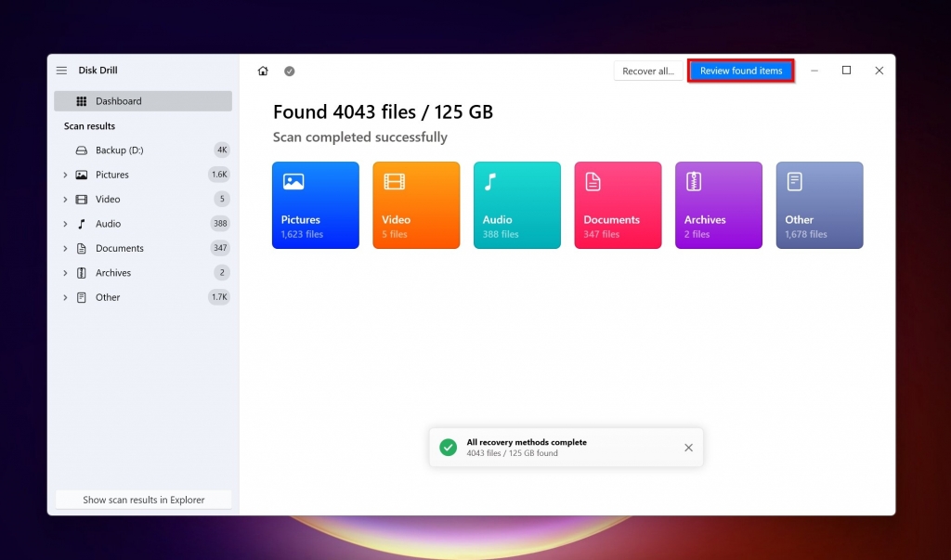Open the Video category tile
The image size is (951, 560).
(416, 205)
